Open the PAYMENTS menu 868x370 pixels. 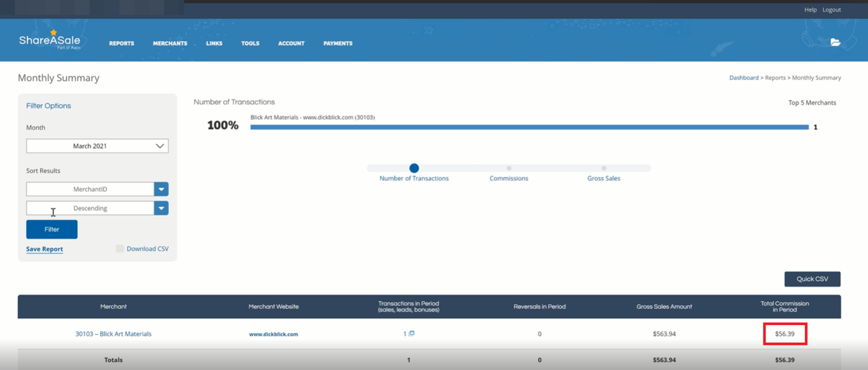[x=338, y=43]
